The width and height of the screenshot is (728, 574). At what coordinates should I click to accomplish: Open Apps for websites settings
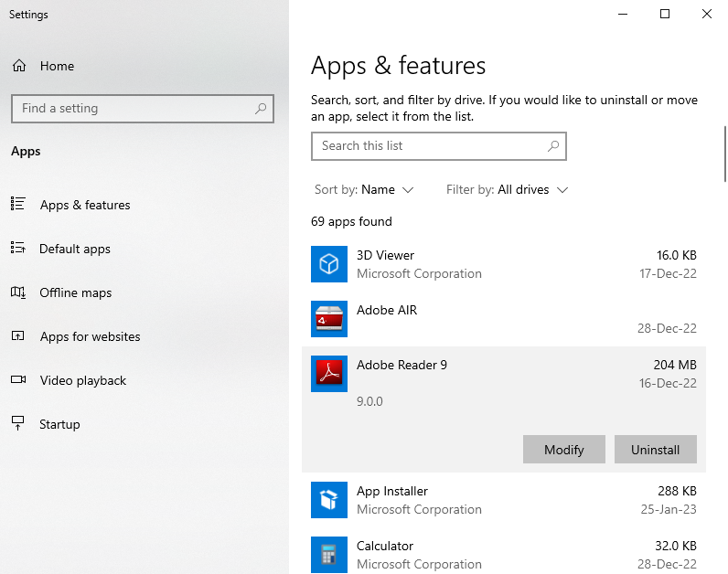click(x=145, y=336)
